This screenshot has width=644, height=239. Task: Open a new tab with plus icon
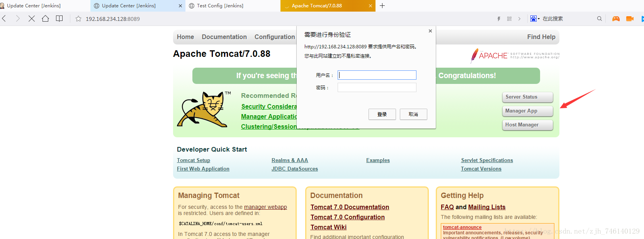pos(382,6)
